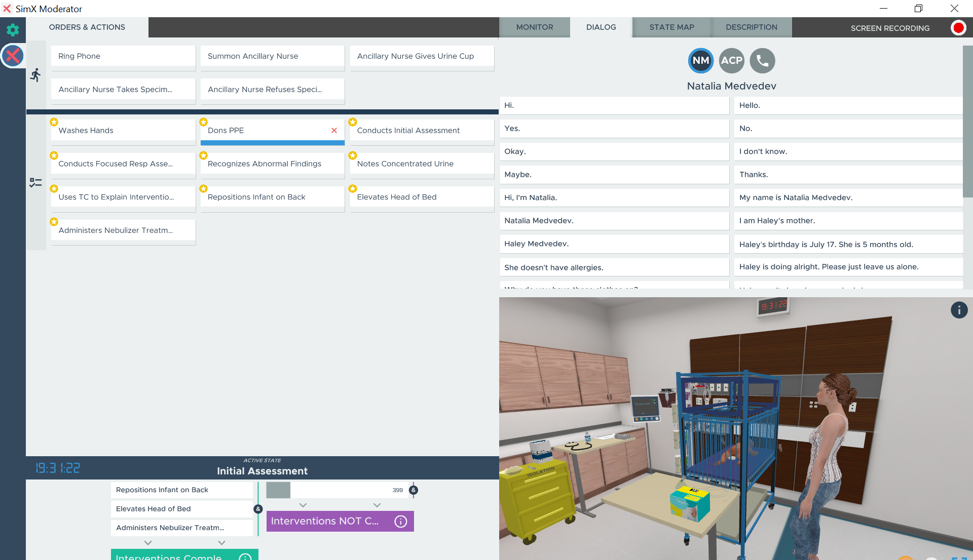Select the checklist icon in sidebar
Image resolution: width=973 pixels, height=560 pixels.
pyautogui.click(x=35, y=182)
